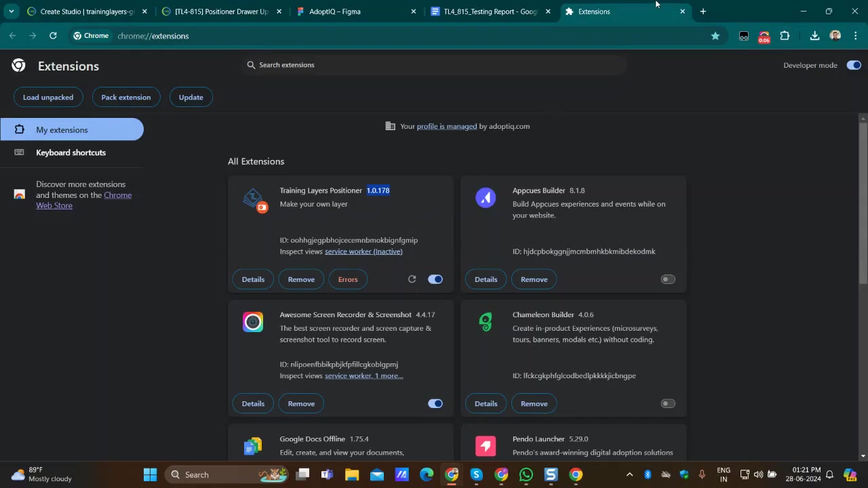Click the page reload button
868x488 pixels.
[53, 36]
